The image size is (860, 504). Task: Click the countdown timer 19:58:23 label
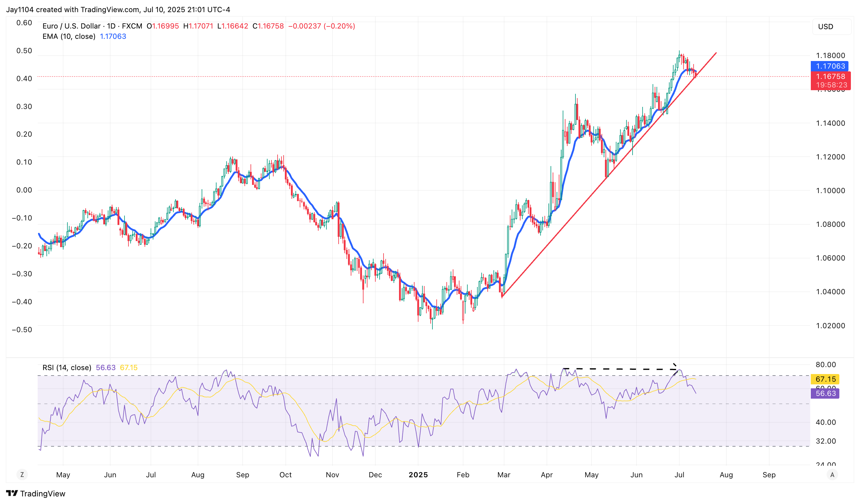pyautogui.click(x=831, y=85)
